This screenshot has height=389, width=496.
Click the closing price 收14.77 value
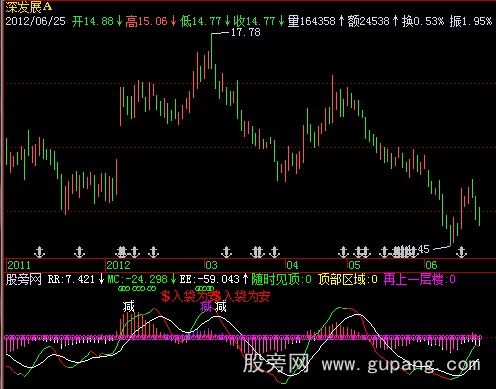pos(254,21)
